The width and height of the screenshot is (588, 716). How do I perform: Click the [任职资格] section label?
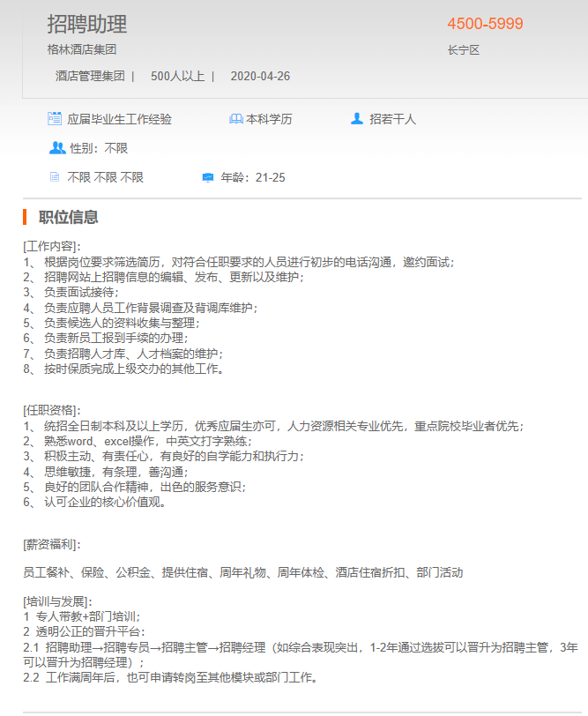tap(52, 411)
